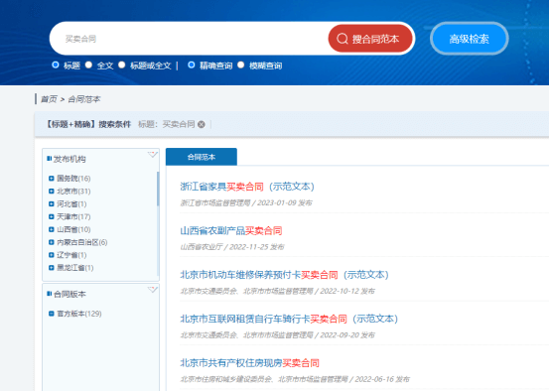This screenshot has height=392, width=549.
Task: Filter by 天津市(17)
Action: 73,216
